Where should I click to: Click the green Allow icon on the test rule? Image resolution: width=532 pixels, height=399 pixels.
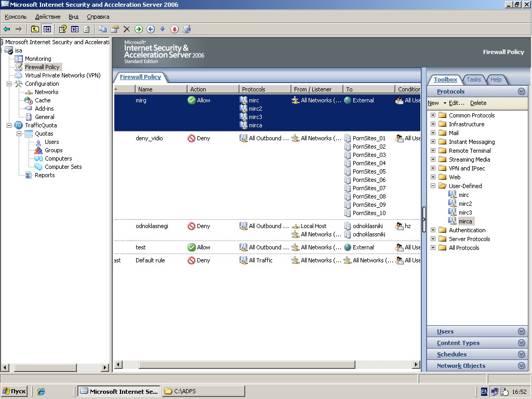(192, 247)
